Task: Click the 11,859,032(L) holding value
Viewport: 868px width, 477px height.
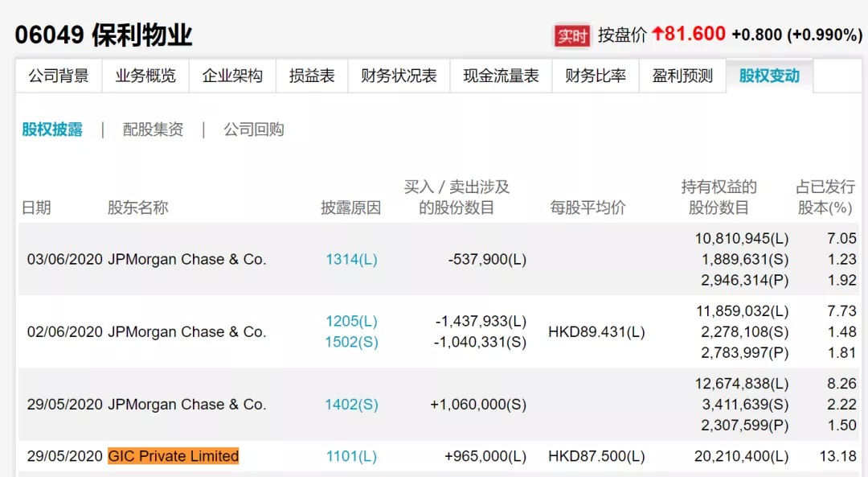Action: [x=743, y=311]
